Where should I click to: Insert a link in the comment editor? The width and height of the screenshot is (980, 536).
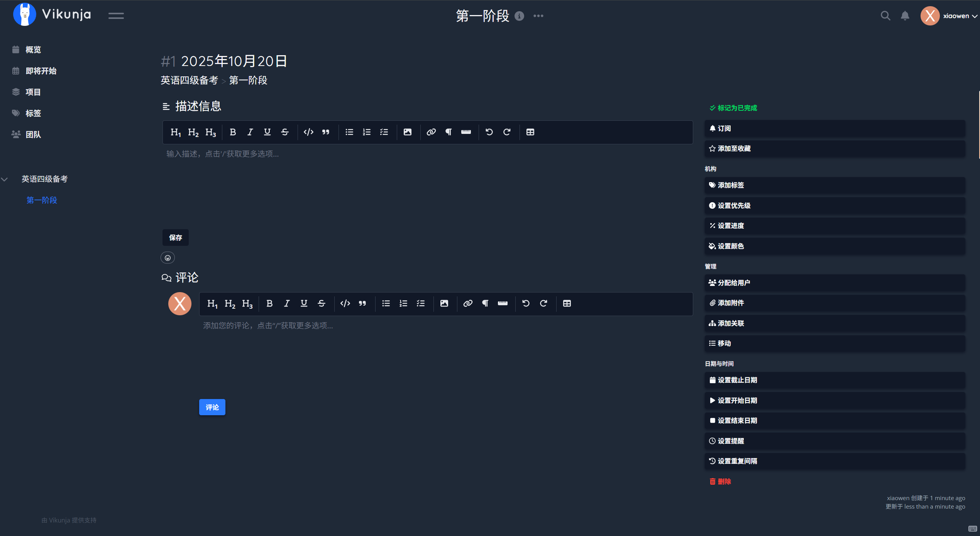[x=467, y=303]
